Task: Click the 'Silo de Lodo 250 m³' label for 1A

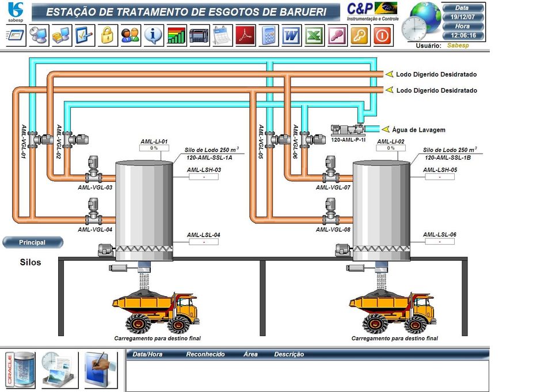Action: point(212,150)
